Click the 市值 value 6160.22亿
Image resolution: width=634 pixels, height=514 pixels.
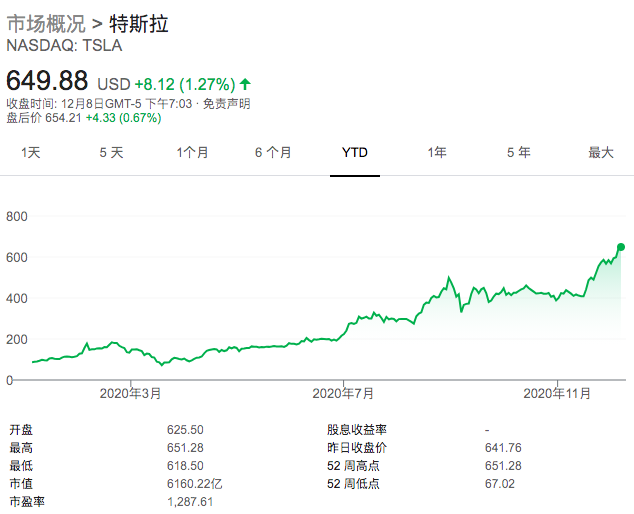click(194, 484)
